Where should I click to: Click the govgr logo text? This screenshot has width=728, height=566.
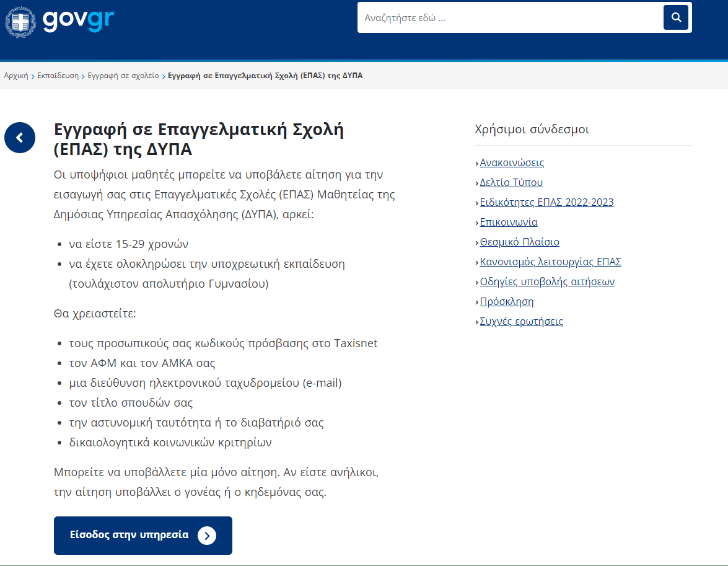79,20
